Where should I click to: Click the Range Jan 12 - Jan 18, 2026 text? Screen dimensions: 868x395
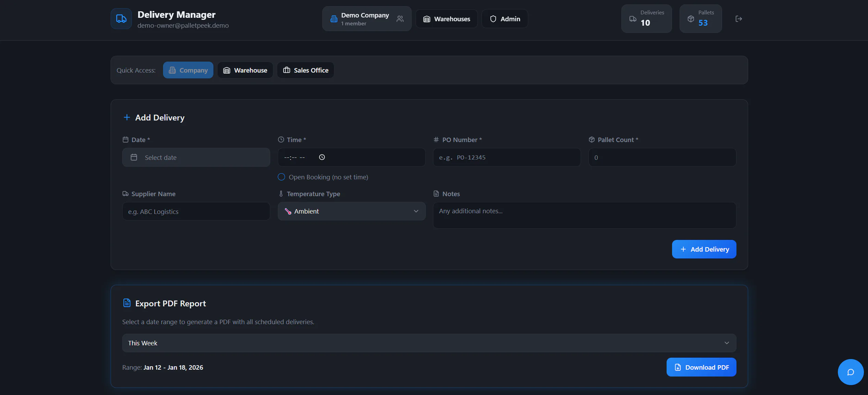[x=163, y=367]
